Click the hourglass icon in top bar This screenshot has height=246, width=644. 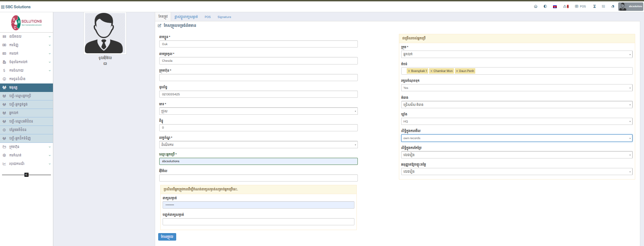(594, 6)
